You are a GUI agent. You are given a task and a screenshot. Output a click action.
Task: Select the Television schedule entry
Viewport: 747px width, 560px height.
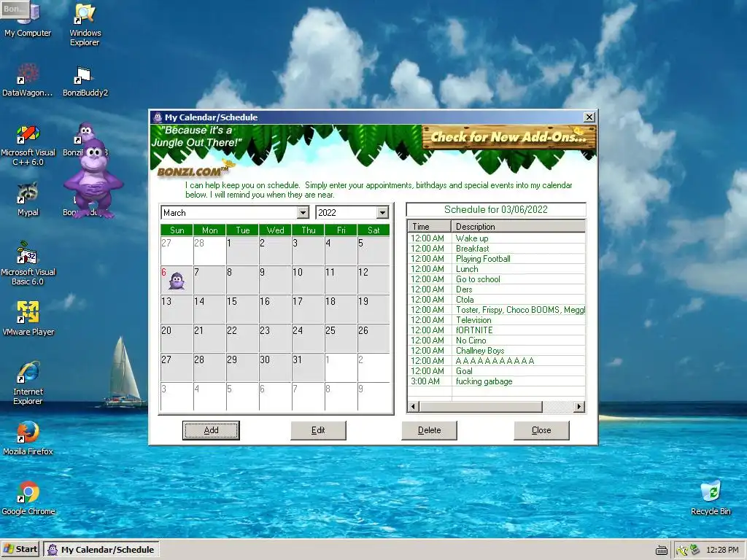coord(496,320)
